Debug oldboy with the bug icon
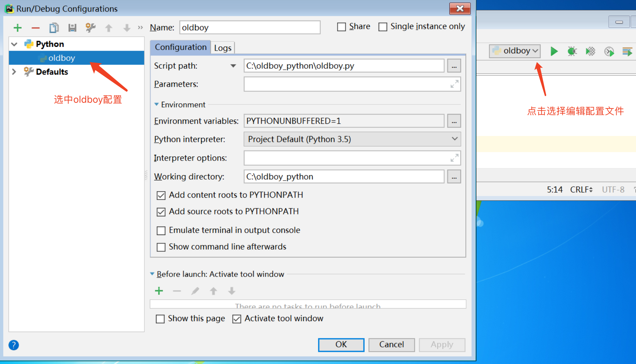The image size is (636, 364). pyautogui.click(x=572, y=51)
